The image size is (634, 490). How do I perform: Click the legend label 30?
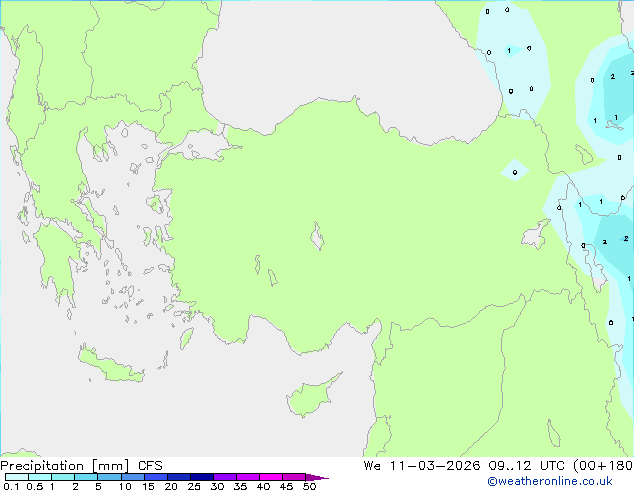pos(217,486)
